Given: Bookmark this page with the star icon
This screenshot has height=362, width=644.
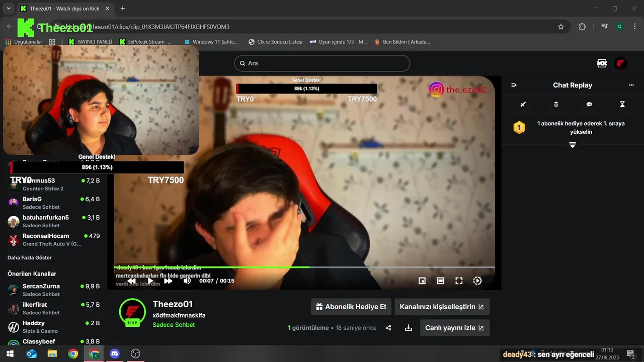Looking at the screenshot, I should tap(561, 27).
